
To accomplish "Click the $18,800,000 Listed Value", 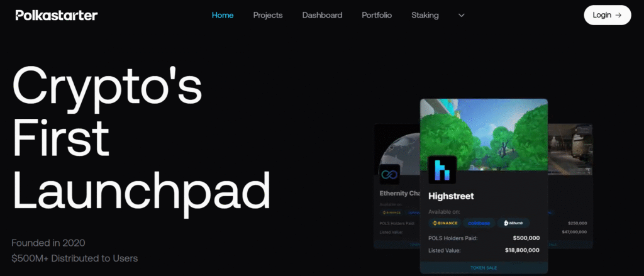I will coord(523,250).
